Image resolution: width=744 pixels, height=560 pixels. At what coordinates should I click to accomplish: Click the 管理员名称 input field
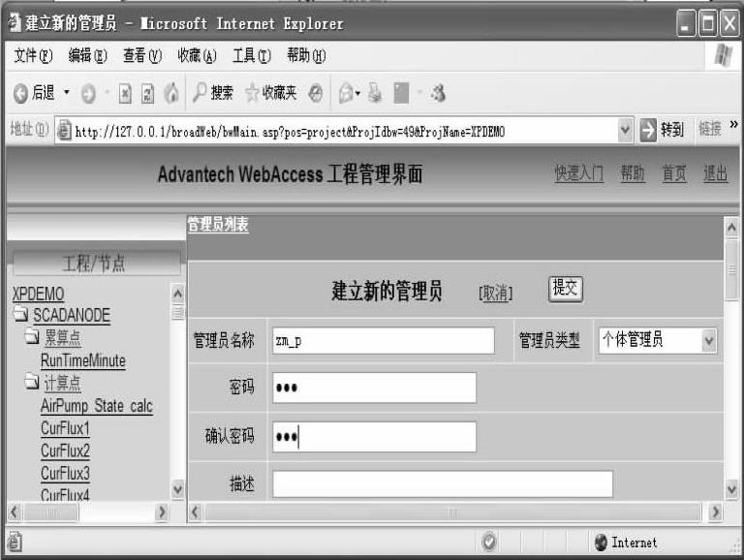[x=384, y=340]
